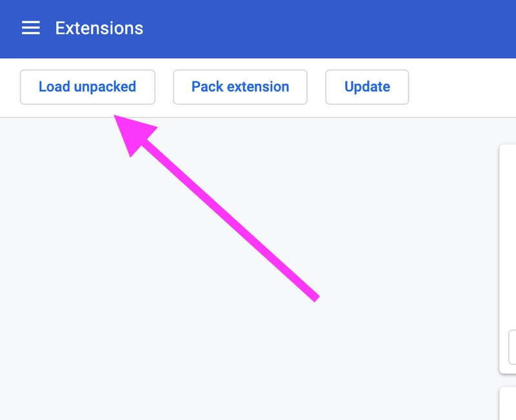Image resolution: width=516 pixels, height=420 pixels.
Task: Click the tail end of magenta arrow
Action: (x=315, y=297)
